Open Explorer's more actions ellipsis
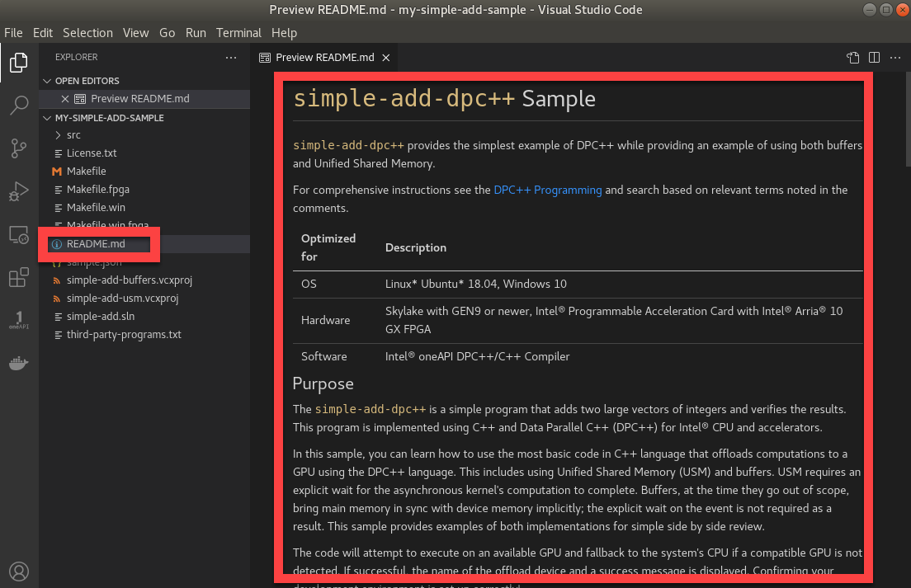911x588 pixels. 231,58
